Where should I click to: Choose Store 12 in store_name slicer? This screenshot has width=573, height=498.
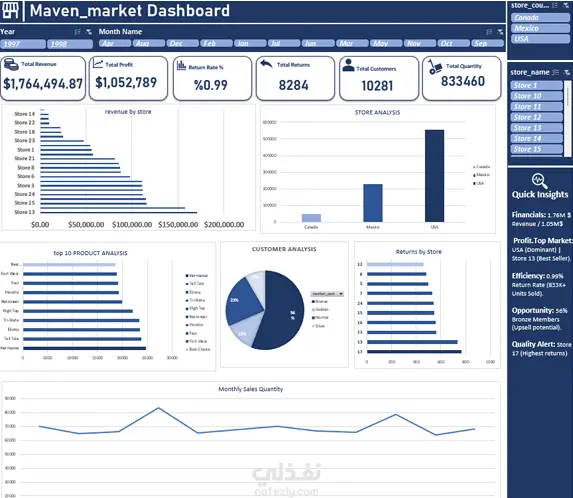pyautogui.click(x=536, y=117)
